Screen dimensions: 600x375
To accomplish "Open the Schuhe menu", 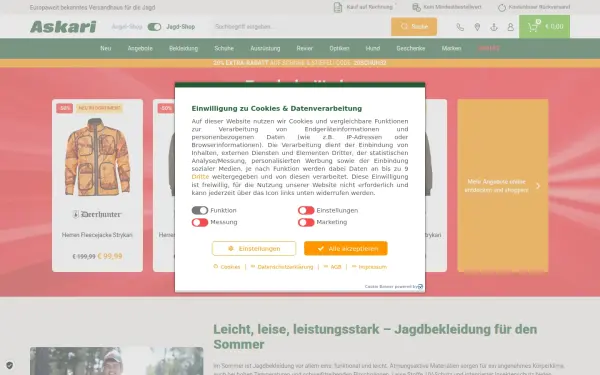I will click(x=224, y=49).
